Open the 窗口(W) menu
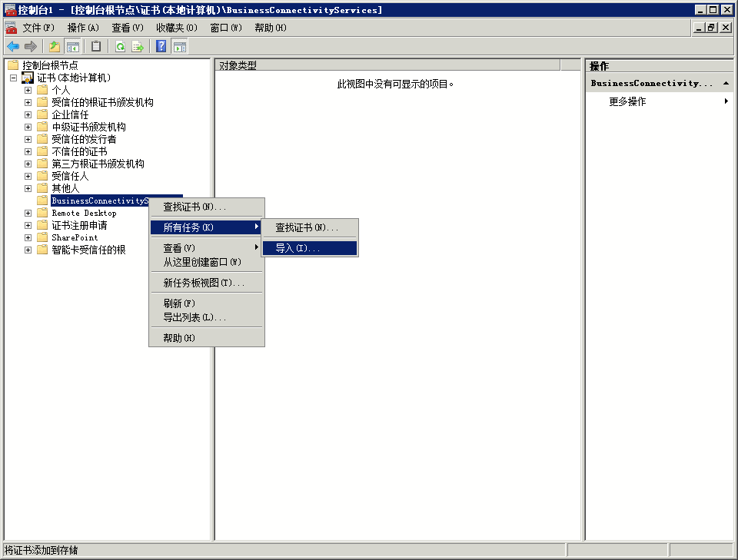 pos(226,28)
